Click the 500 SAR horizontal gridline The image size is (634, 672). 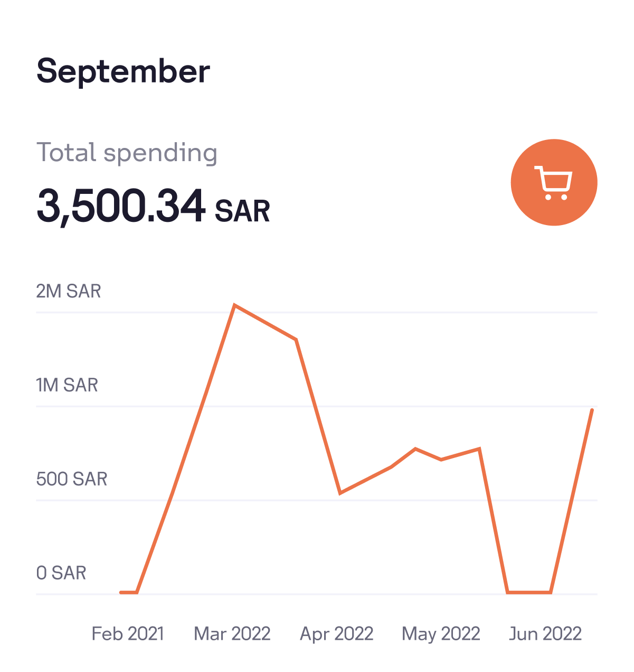422,500
